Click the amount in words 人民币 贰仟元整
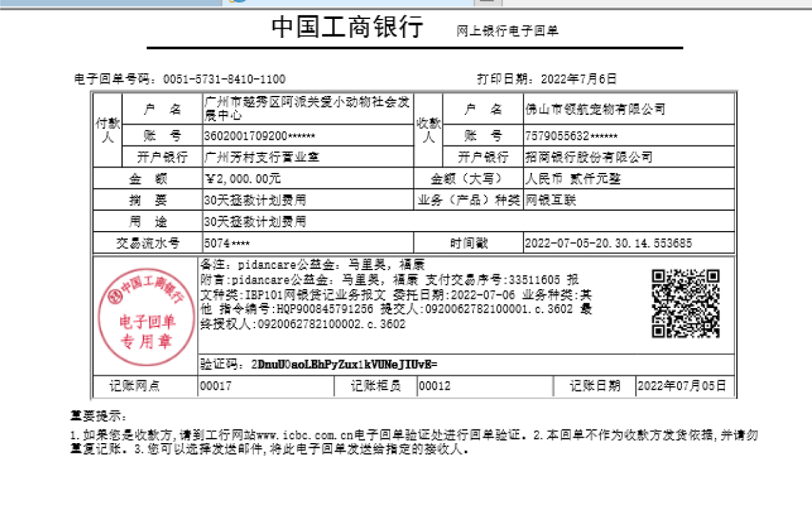Image resolution: width=812 pixels, height=524 pixels. click(x=572, y=179)
